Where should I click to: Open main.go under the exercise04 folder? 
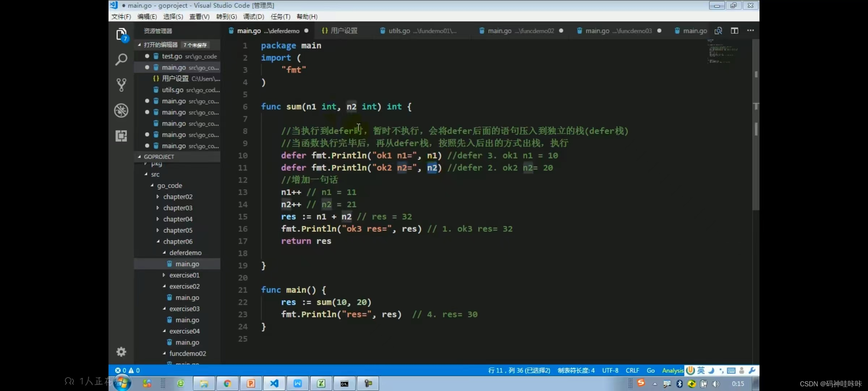click(x=177, y=342)
